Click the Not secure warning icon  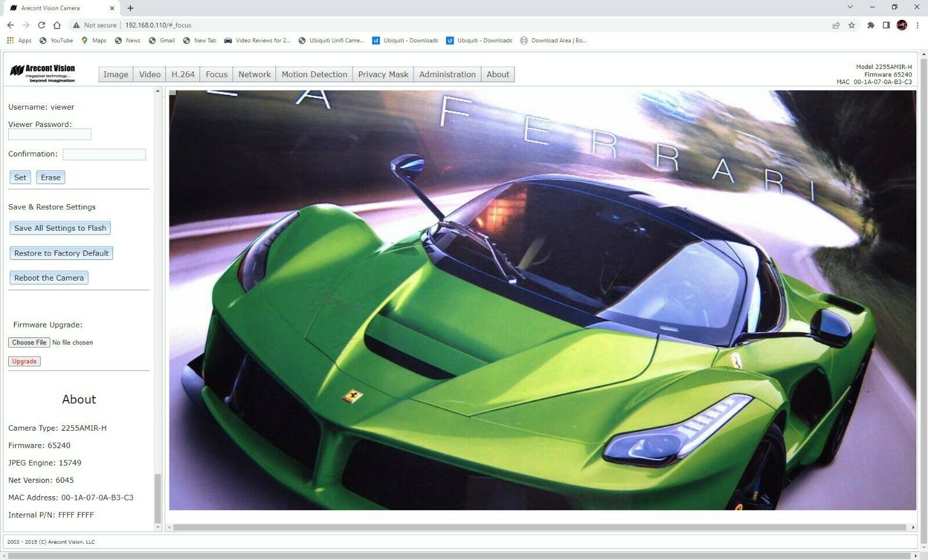click(x=76, y=25)
